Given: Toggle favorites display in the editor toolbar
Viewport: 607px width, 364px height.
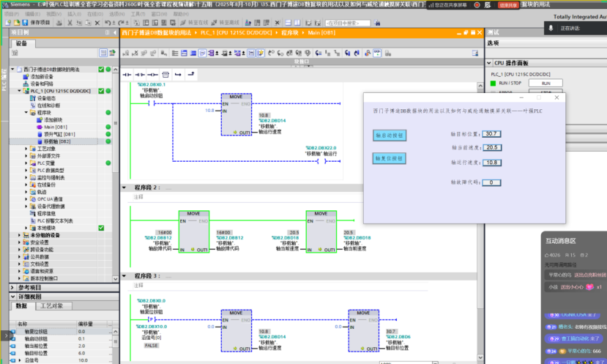Looking at the screenshot, I should point(261,53).
